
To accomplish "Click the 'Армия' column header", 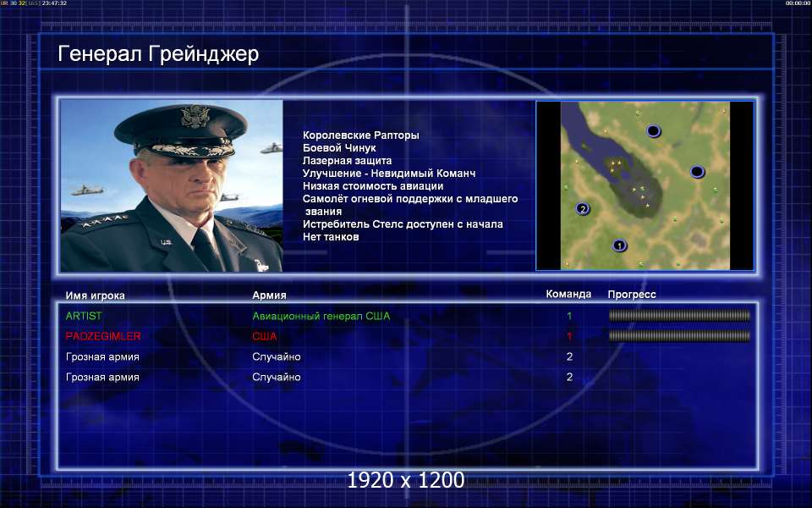I will (x=269, y=295).
